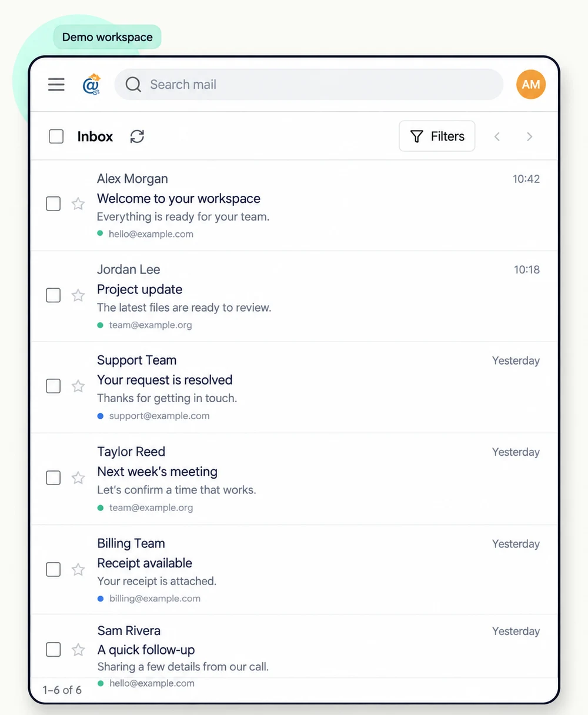Screen dimensions: 588x715
Task: Click sender name Billing Team
Action: (x=131, y=543)
